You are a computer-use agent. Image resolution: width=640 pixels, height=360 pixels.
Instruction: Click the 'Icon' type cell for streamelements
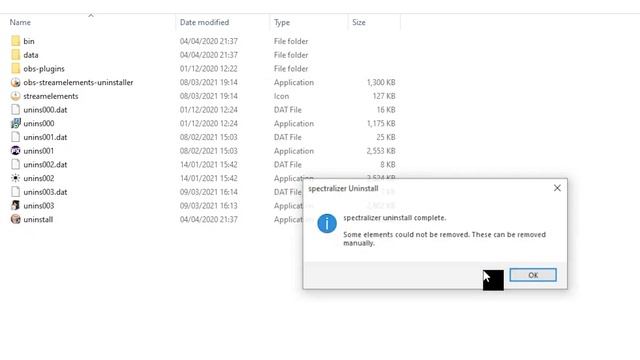pos(281,96)
